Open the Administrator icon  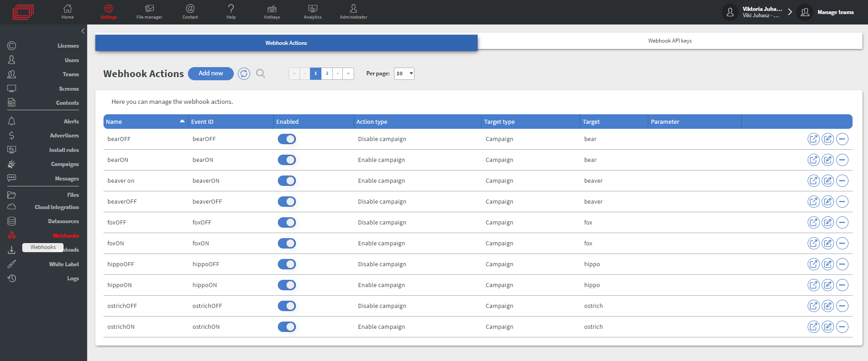[x=354, y=9]
